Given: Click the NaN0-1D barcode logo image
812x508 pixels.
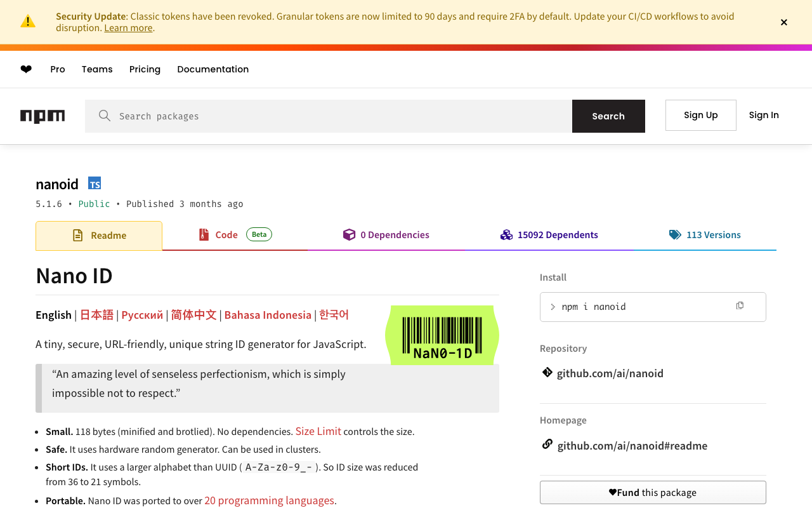Looking at the screenshot, I should [x=442, y=335].
